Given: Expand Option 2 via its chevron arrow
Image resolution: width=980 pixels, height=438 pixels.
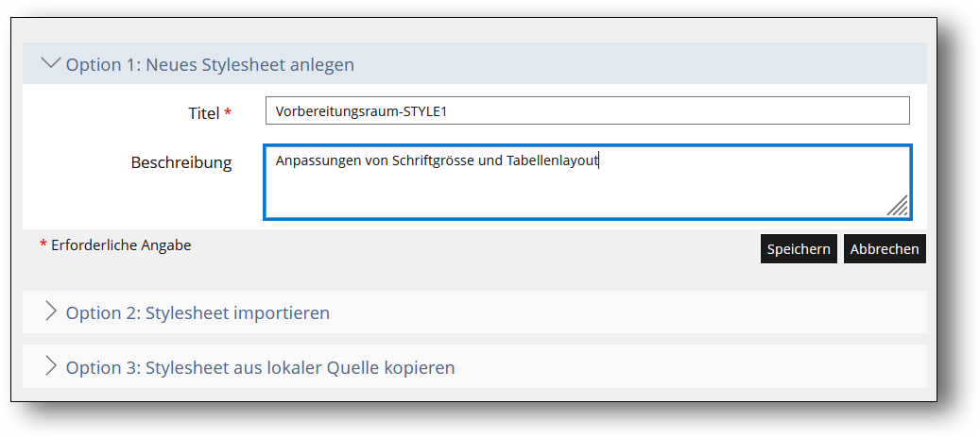Looking at the screenshot, I should click(x=51, y=312).
